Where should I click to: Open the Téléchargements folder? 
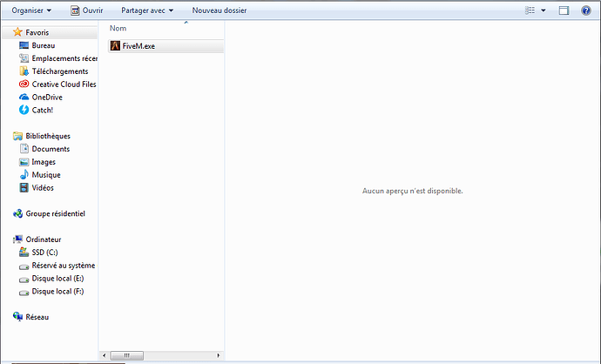60,71
